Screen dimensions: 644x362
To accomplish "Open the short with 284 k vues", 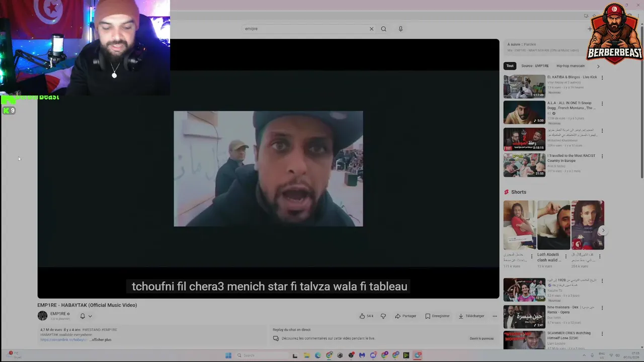I will (588, 225).
